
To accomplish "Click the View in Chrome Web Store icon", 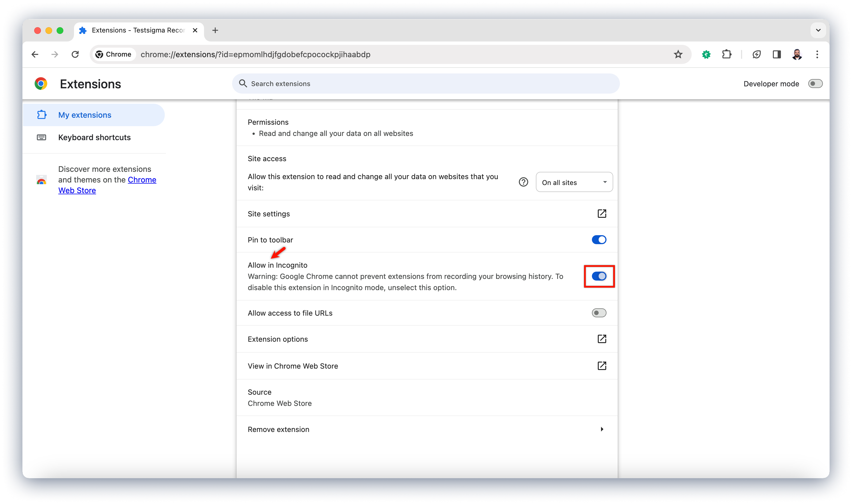I will pos(601,366).
